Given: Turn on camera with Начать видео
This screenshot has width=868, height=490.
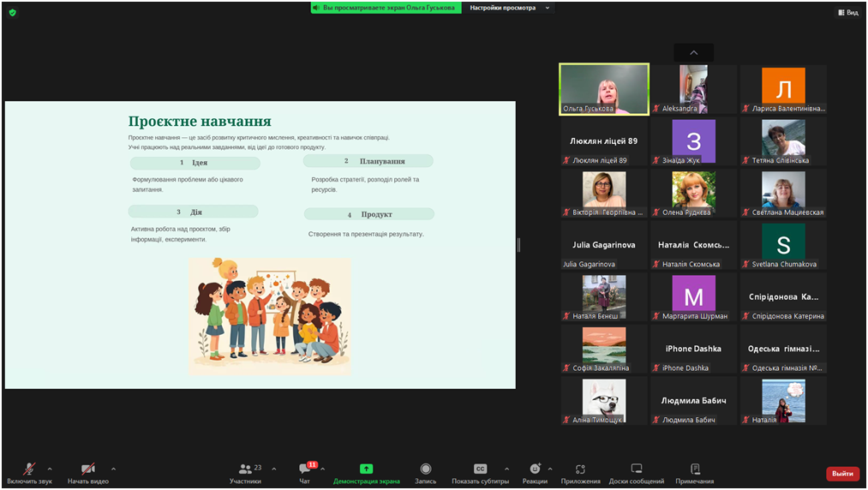Looking at the screenshot, I should coord(88,470).
